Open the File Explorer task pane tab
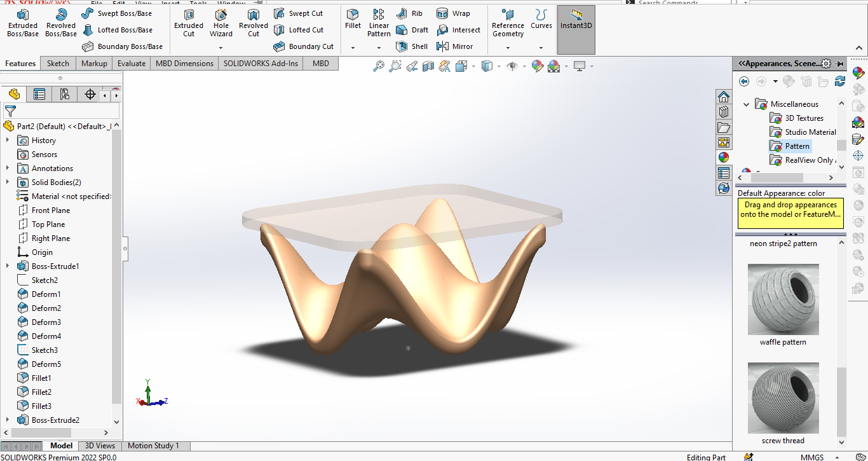This screenshot has width=868, height=461. (x=724, y=127)
